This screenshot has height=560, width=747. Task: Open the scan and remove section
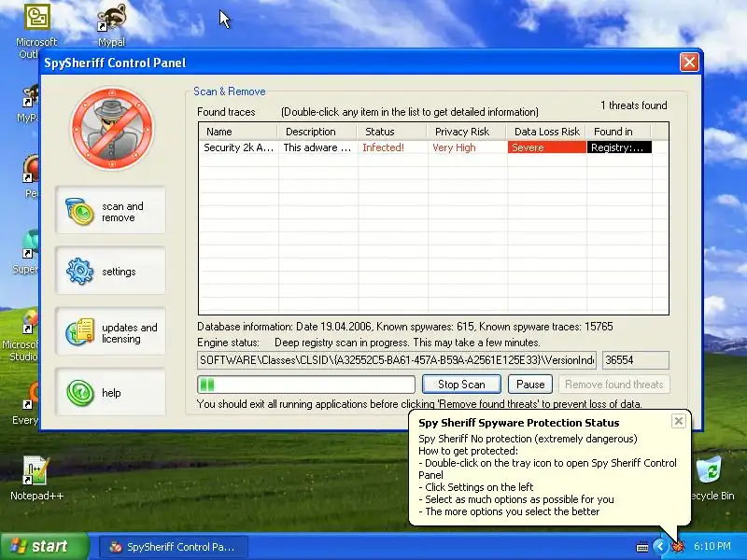(x=110, y=211)
